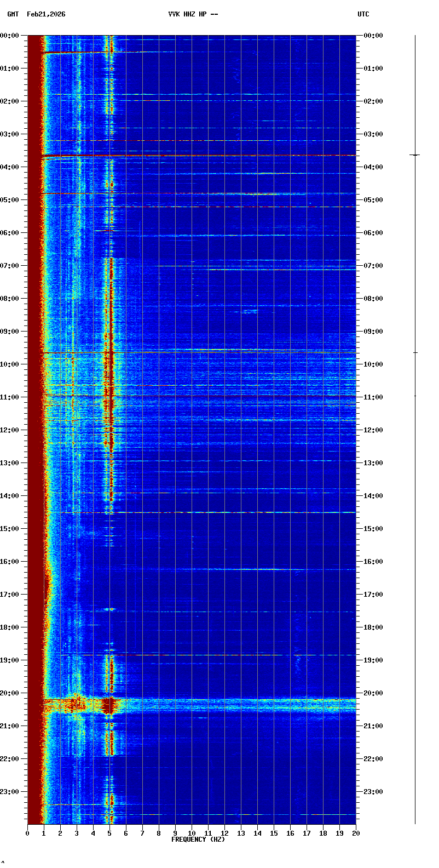The height and width of the screenshot is (868, 439).
Task: Select the 20:00 label on the GMT axis
Action: 10,693
